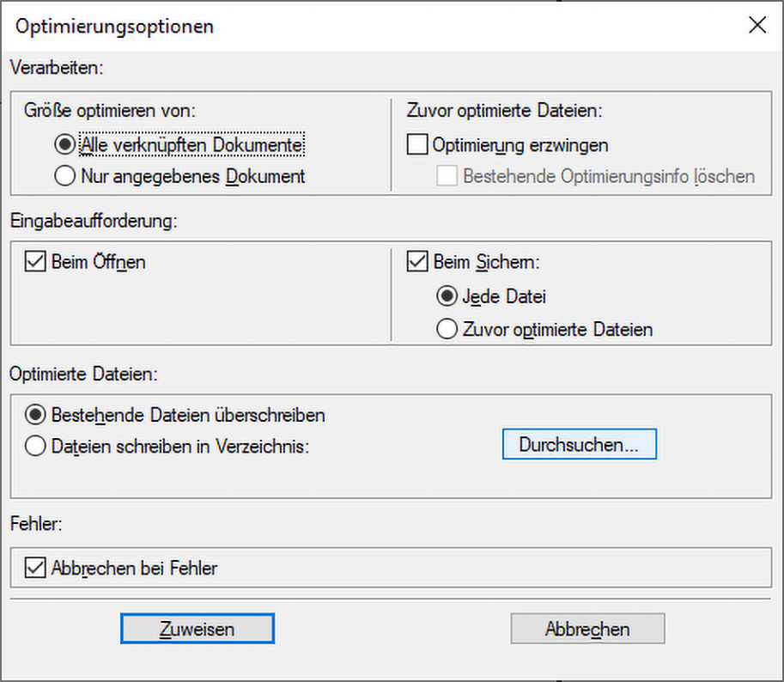Select "Bestehende Dateien überschreiben"
This screenshot has width=784, height=682.
click(x=35, y=414)
